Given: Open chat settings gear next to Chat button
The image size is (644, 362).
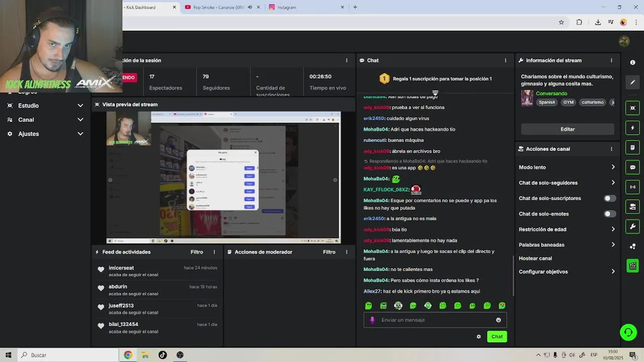Looking at the screenshot, I should point(478,336).
